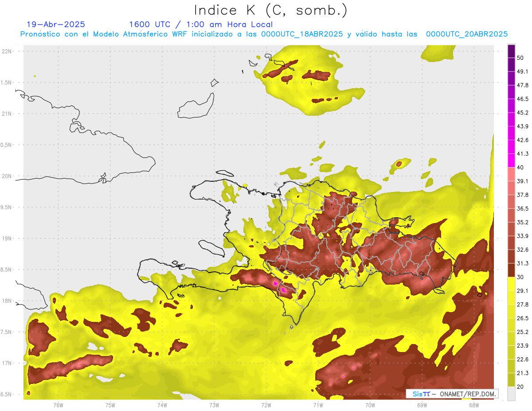Select the '19N' latitude label
Image resolution: width=532 pixels, height=411 pixels.
(x=7, y=239)
